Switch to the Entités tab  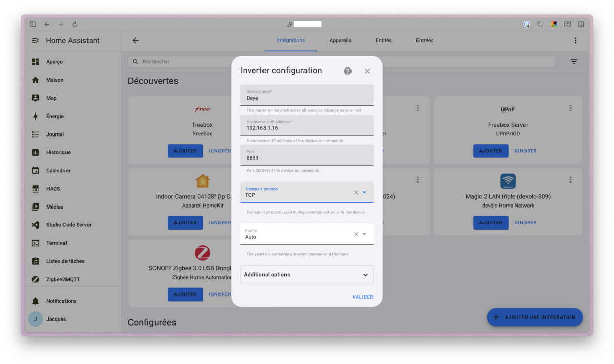click(384, 40)
